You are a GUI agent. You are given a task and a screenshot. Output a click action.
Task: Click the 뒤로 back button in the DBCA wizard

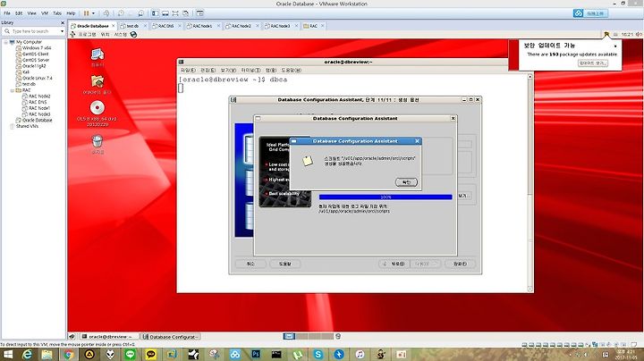394,264
